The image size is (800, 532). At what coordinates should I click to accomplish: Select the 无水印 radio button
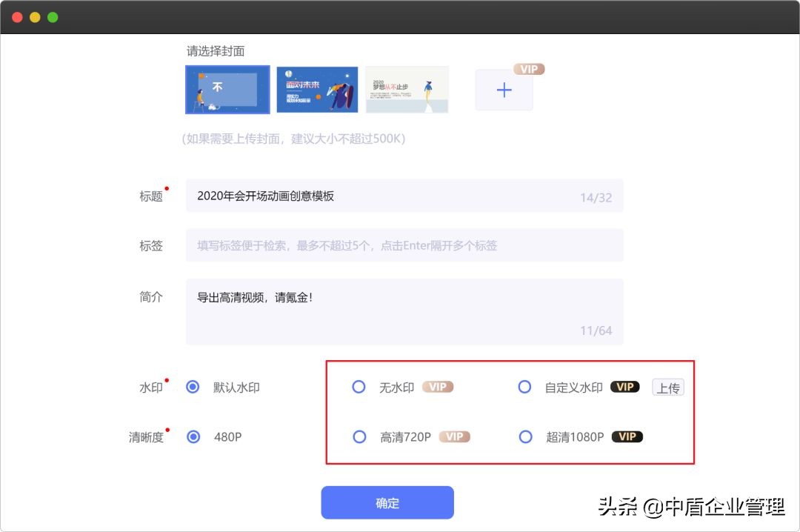tap(359, 387)
